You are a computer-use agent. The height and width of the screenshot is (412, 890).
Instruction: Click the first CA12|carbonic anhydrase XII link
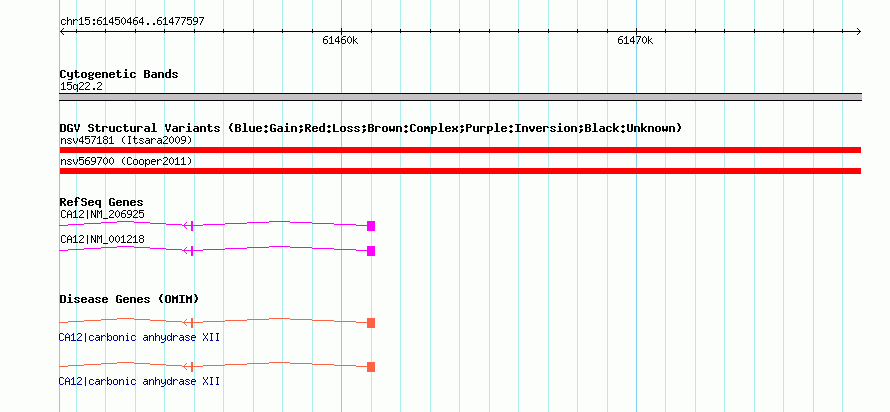pos(139,338)
